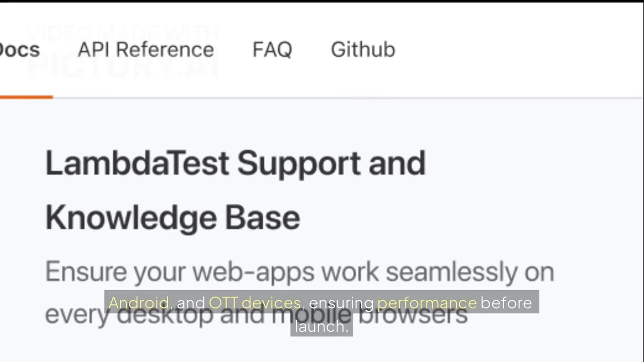644x362 pixels.
Task: Click the faint "PICTORY.AI" watermark
Action: (x=122, y=67)
